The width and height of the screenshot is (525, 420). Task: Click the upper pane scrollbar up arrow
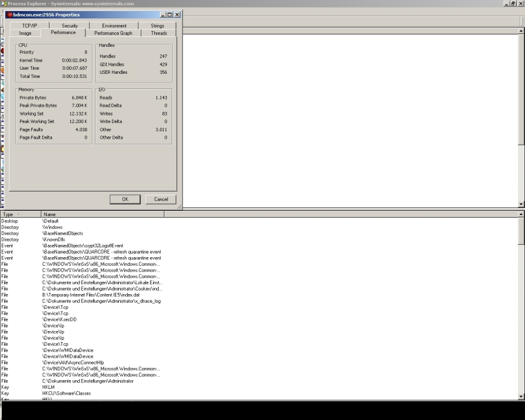521,31
